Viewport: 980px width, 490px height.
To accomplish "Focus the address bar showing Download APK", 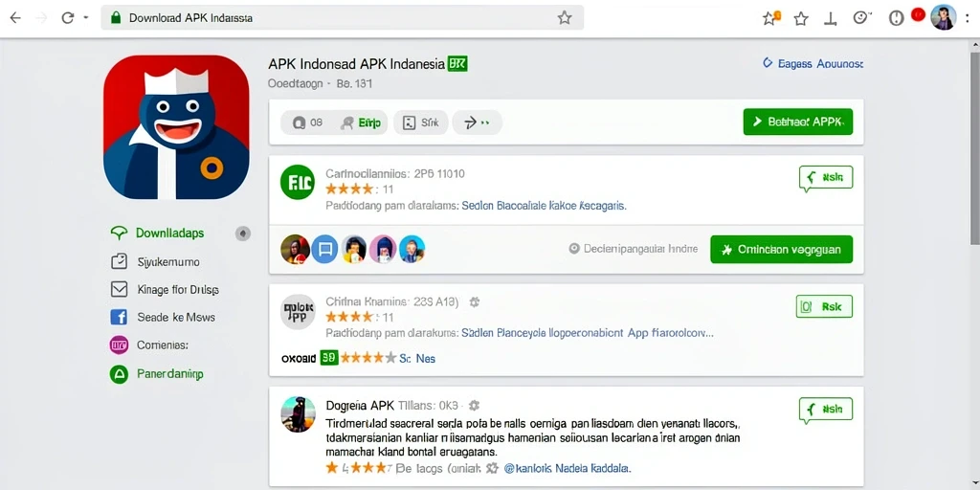I will (x=342, y=18).
